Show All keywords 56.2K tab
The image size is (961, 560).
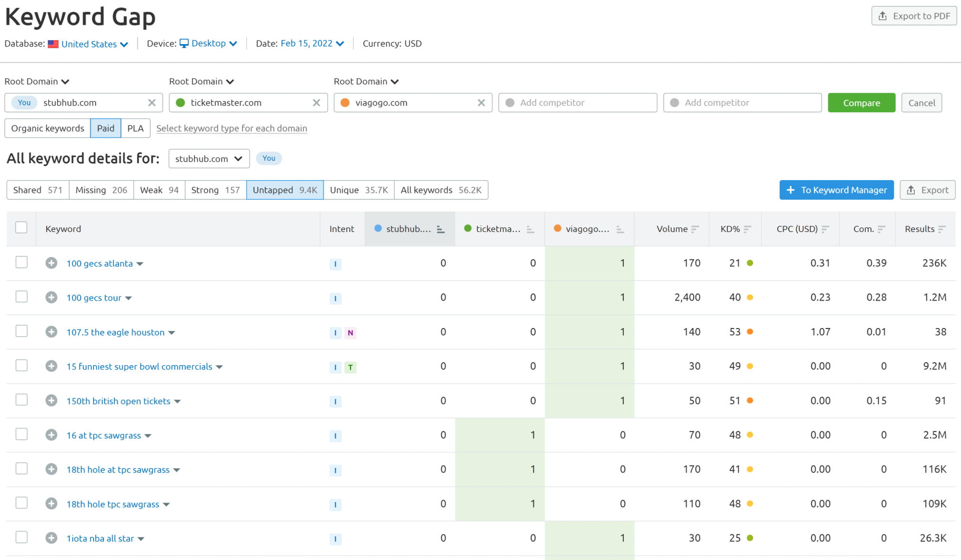(x=441, y=190)
